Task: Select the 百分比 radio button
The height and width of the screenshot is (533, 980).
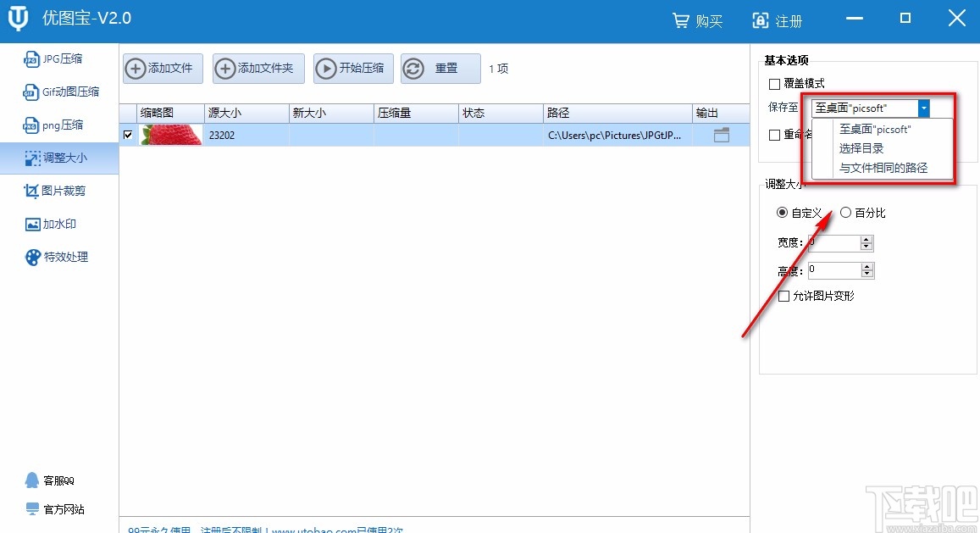Action: 845,213
